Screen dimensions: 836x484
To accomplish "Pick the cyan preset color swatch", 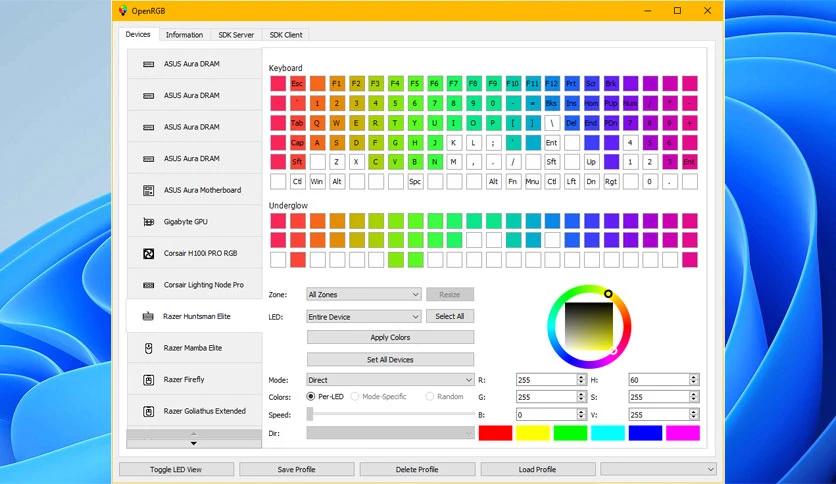I will pyautogui.click(x=608, y=433).
